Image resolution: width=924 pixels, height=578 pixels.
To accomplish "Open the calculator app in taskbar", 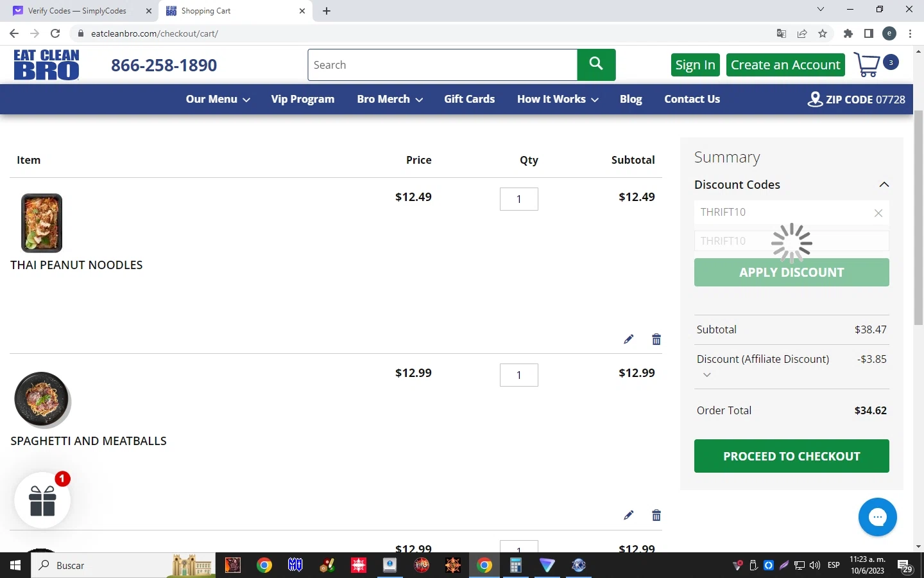I will tap(515, 565).
